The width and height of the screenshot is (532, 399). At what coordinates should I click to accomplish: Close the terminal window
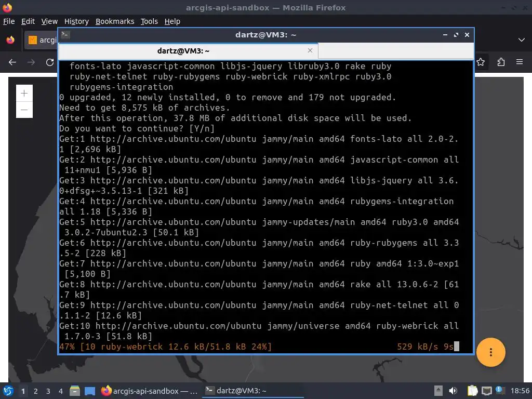467,35
